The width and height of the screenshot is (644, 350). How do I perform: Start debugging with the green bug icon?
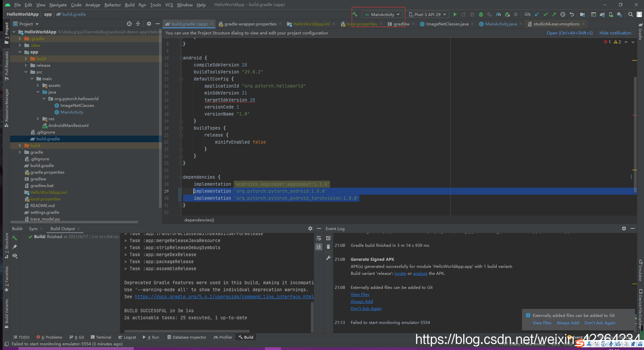[x=481, y=14]
